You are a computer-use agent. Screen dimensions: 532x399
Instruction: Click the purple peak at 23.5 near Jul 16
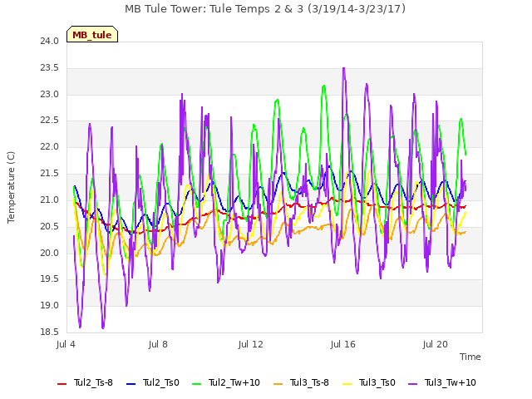[343, 68]
